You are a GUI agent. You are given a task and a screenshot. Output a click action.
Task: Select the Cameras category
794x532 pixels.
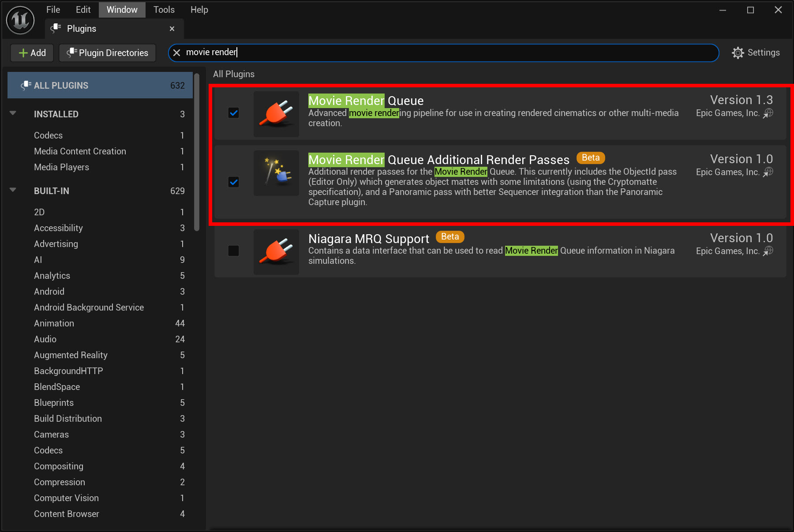[x=100, y=435]
